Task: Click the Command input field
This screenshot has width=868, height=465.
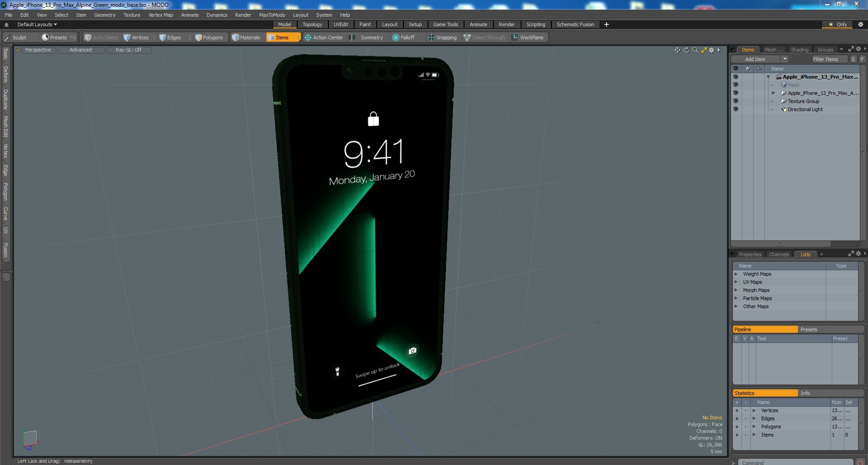Action: point(796,462)
